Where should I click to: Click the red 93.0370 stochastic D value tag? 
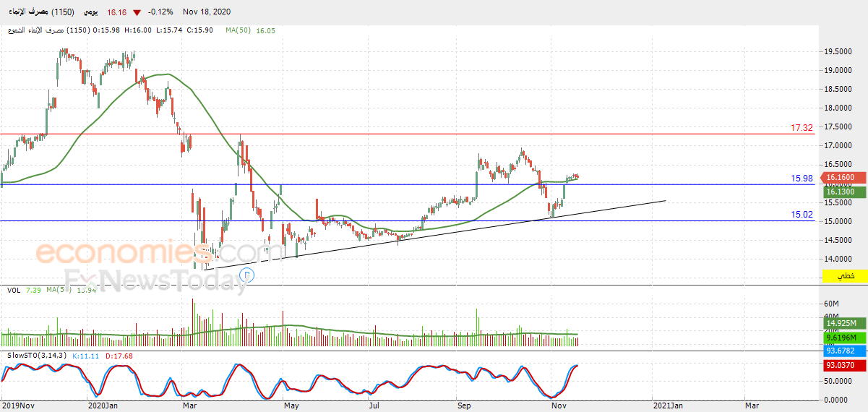pos(844,366)
